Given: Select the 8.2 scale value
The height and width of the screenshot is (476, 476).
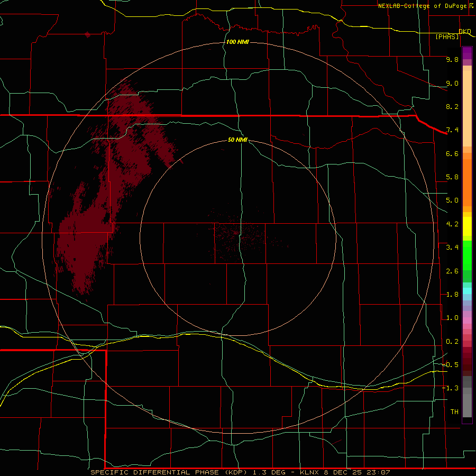Looking at the screenshot, I should tap(452, 106).
